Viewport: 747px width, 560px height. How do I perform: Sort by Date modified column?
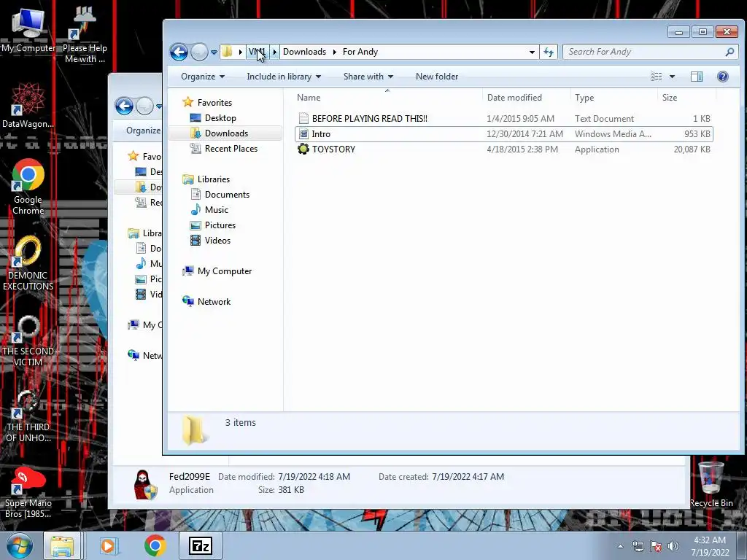514,98
